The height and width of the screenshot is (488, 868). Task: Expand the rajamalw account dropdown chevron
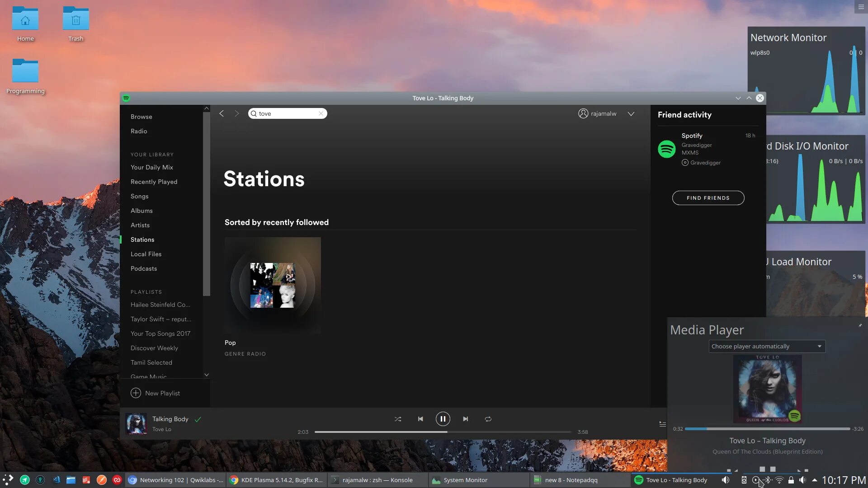click(631, 113)
